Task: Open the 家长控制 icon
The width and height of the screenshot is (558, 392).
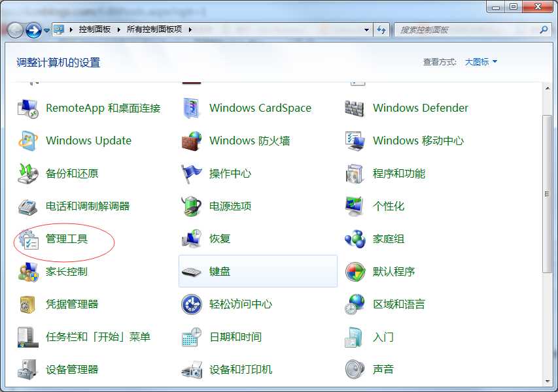Action: (27, 272)
